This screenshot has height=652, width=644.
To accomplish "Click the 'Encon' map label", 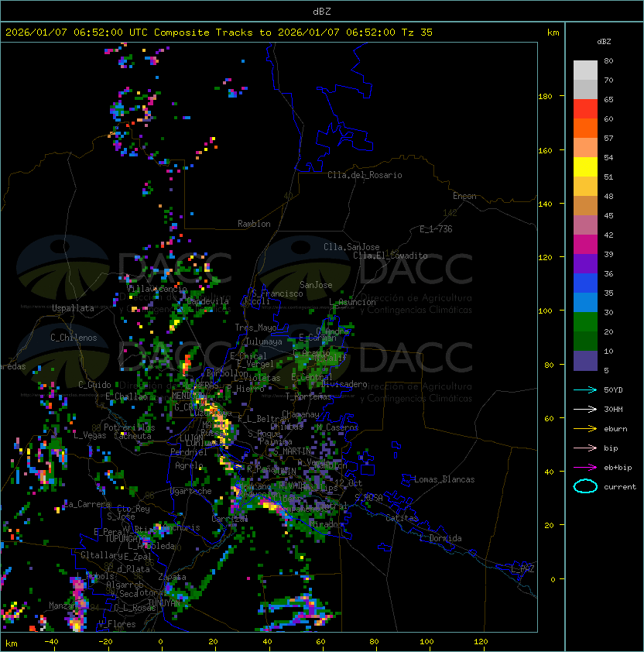I will click(464, 196).
